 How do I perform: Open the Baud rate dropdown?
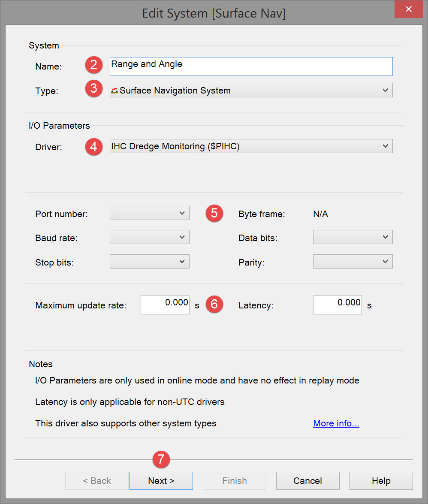[149, 237]
